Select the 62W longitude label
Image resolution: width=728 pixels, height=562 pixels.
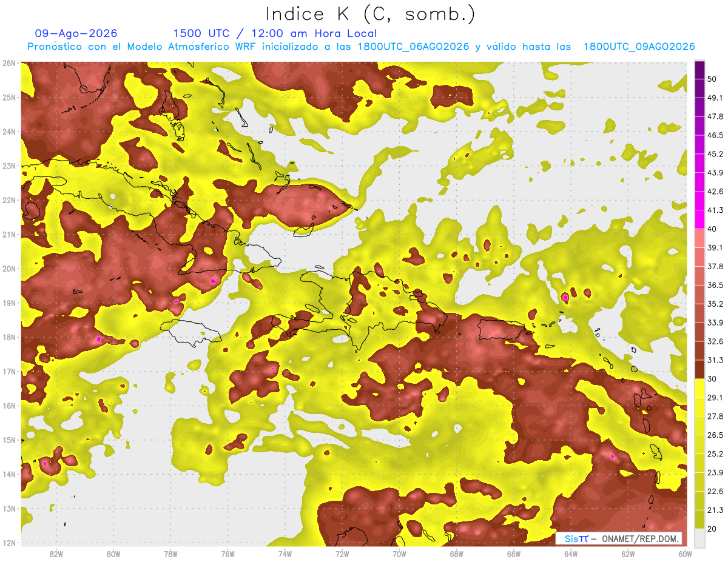629,554
